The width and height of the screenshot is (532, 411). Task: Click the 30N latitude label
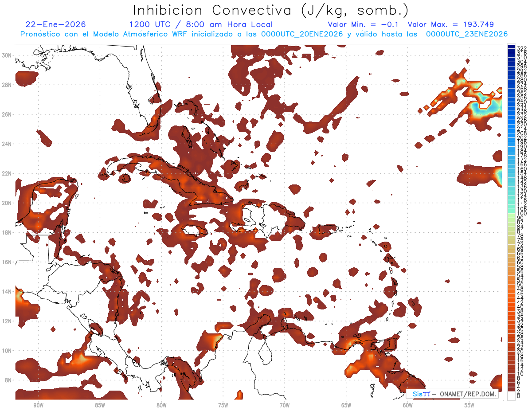(x=7, y=55)
